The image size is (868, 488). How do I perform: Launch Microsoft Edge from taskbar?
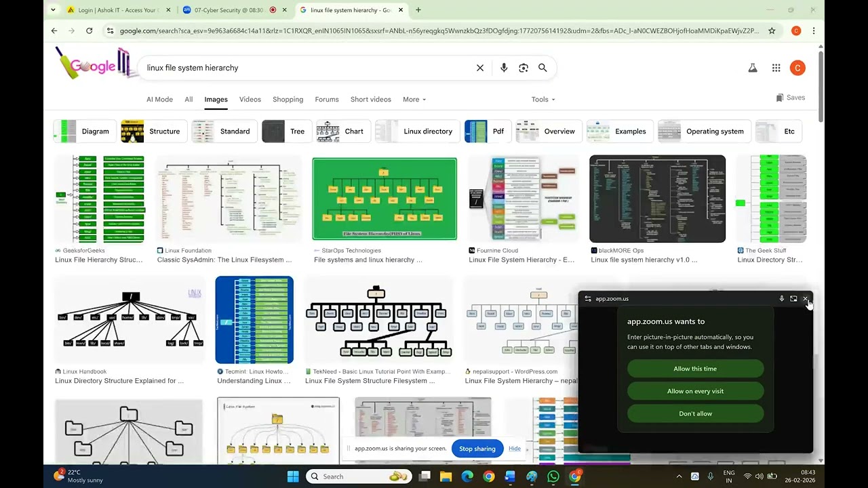(467, 476)
